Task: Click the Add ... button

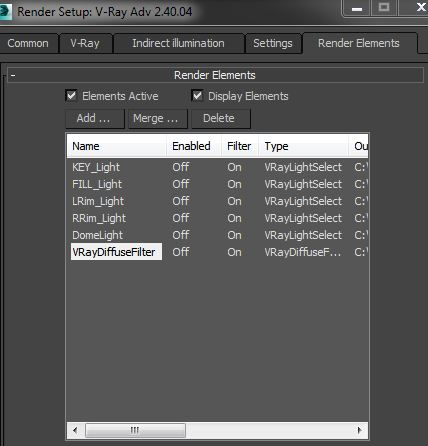Action: [x=95, y=119]
